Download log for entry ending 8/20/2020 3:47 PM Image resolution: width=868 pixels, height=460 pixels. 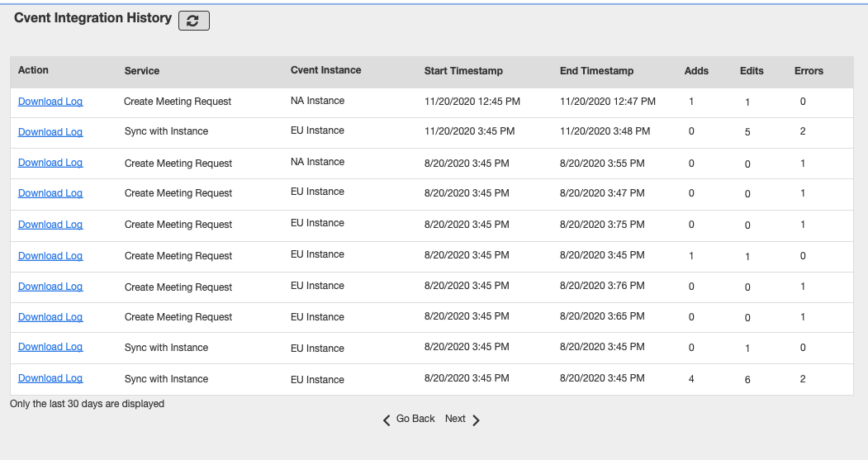tap(50, 193)
